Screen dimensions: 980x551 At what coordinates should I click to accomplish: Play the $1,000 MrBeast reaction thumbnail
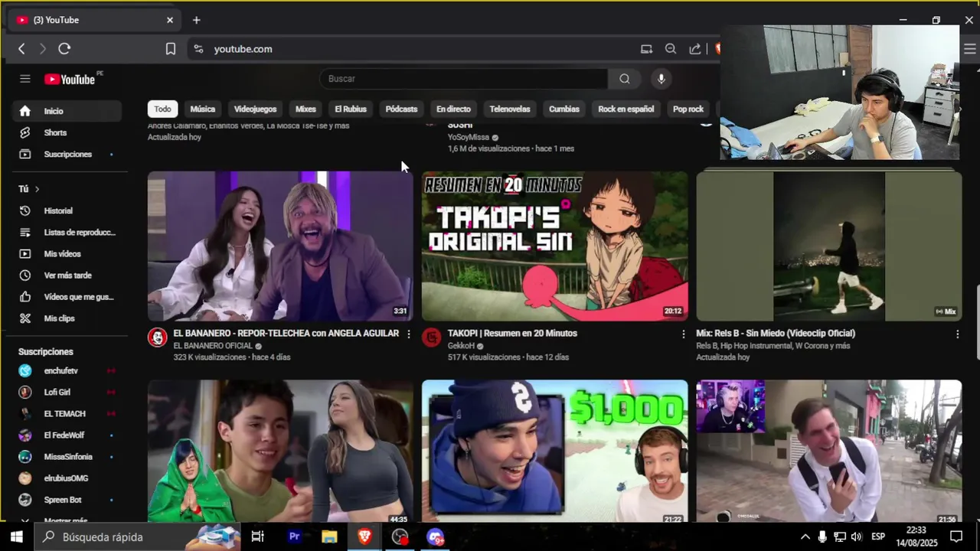pos(555,452)
